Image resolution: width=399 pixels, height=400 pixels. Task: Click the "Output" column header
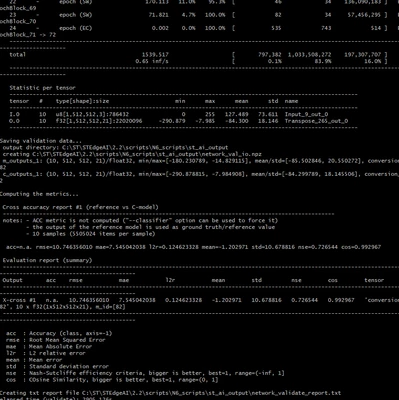tap(12, 280)
